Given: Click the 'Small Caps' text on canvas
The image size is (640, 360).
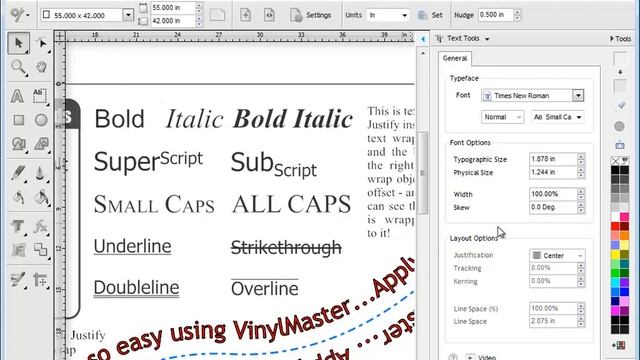Looking at the screenshot, I should click(x=154, y=204).
